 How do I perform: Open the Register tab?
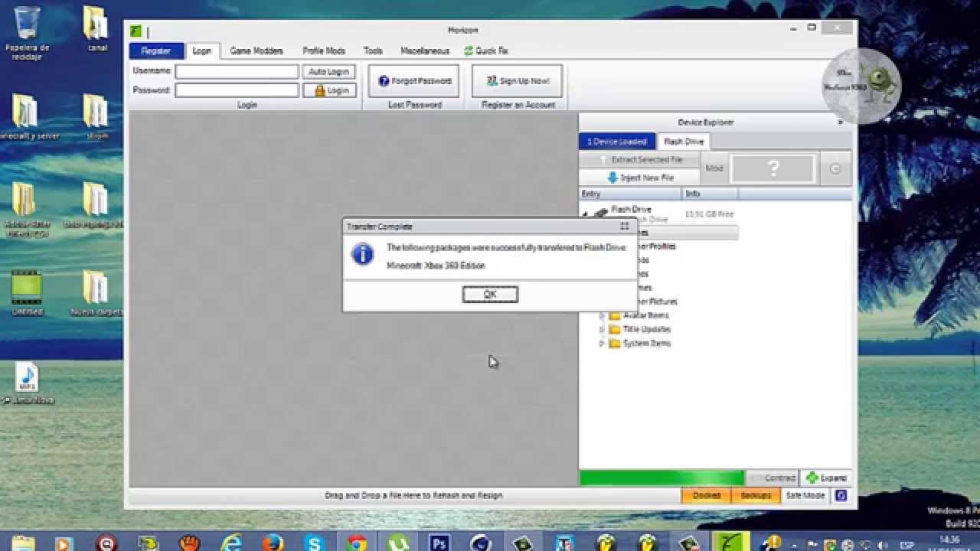156,51
